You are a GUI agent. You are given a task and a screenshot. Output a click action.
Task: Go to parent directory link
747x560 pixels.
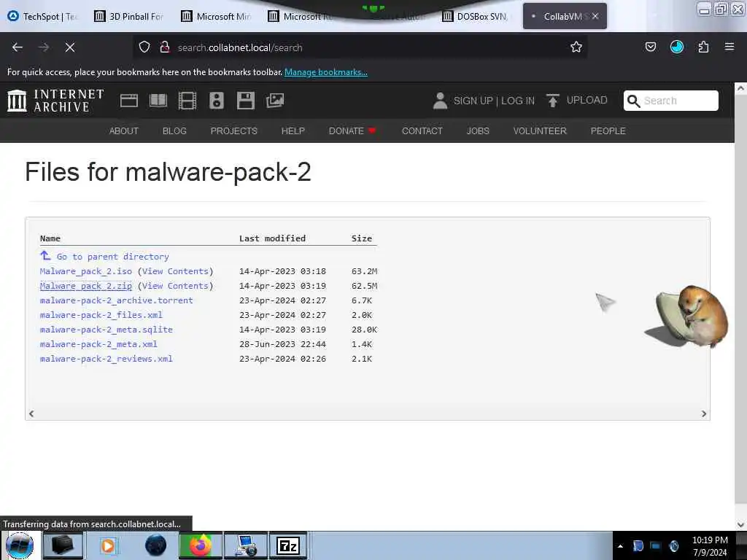113,257
